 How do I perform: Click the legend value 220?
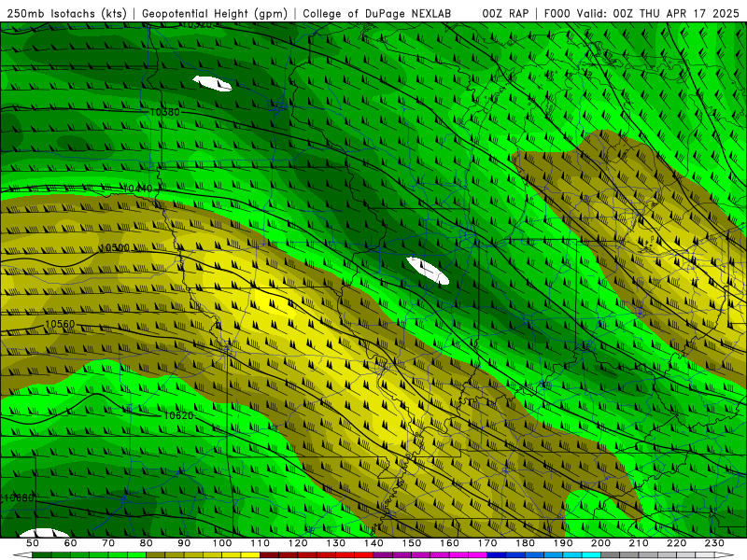pyautogui.click(x=676, y=543)
